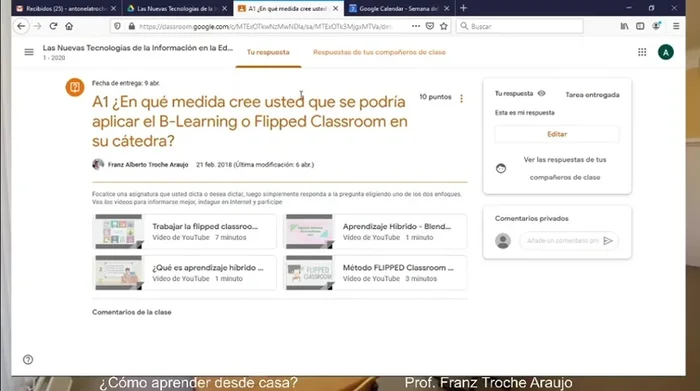Click thumbnail of ¿Qué es aprendizaje híbrido
700x391 pixels.
[x=118, y=273]
